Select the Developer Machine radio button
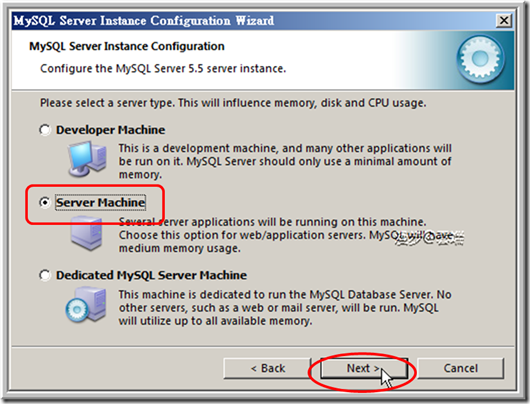 tap(45, 130)
